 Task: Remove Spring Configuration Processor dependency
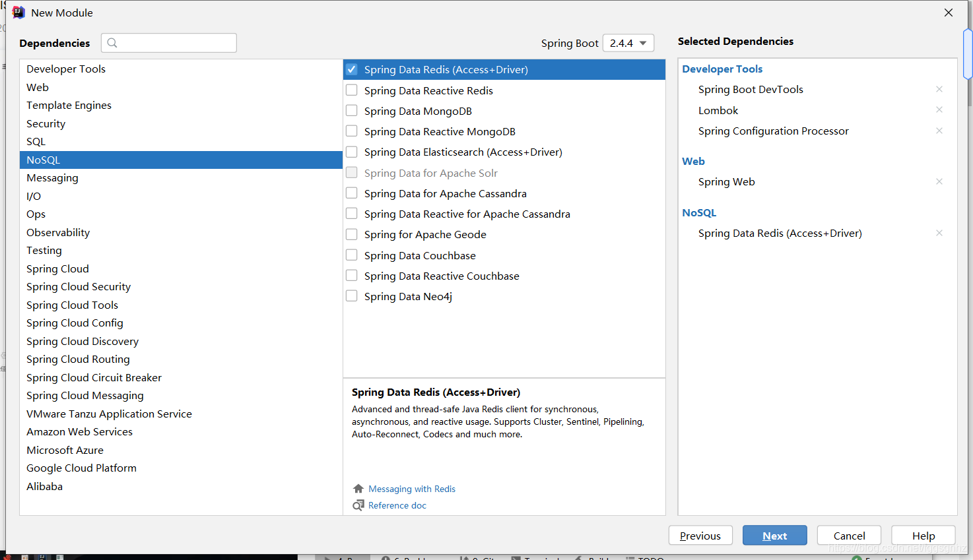939,131
